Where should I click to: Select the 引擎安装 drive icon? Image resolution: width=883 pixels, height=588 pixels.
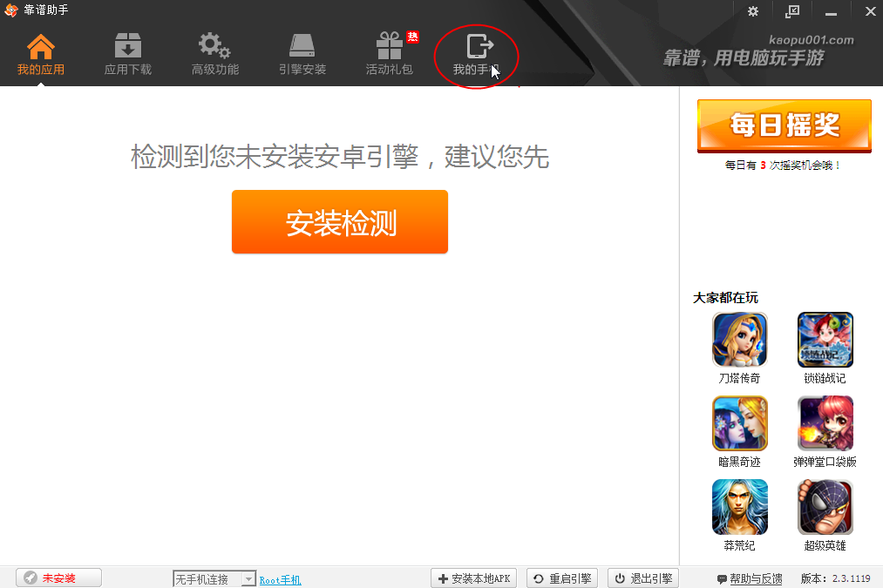(x=302, y=47)
